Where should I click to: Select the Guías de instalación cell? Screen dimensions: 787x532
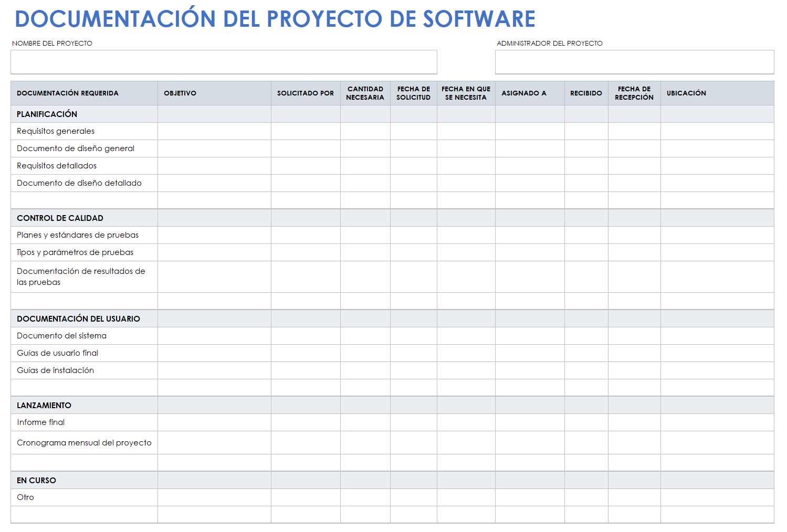[x=84, y=370]
